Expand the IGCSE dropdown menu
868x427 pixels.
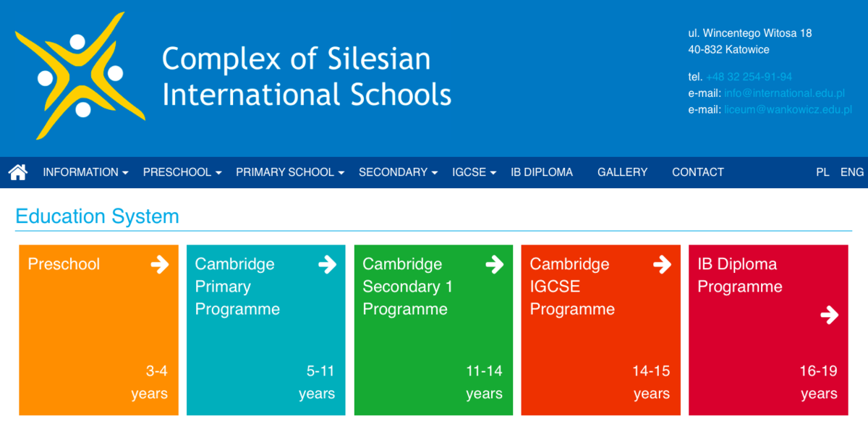pyautogui.click(x=474, y=172)
